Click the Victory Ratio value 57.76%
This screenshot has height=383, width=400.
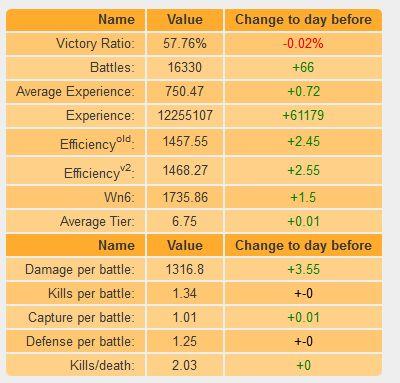[185, 43]
